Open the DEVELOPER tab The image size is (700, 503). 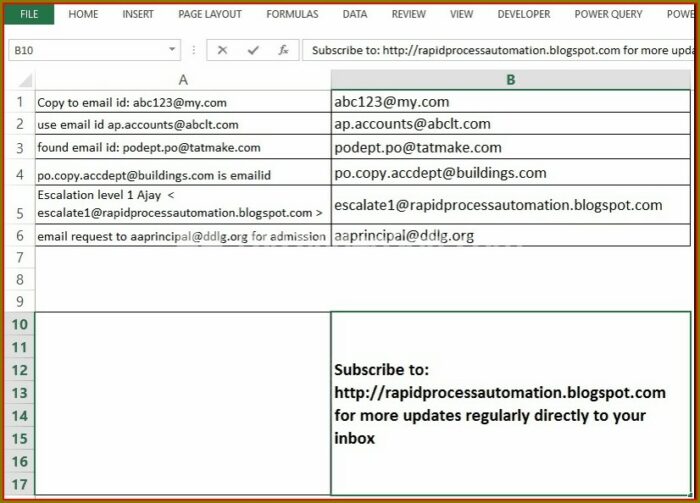tap(524, 14)
